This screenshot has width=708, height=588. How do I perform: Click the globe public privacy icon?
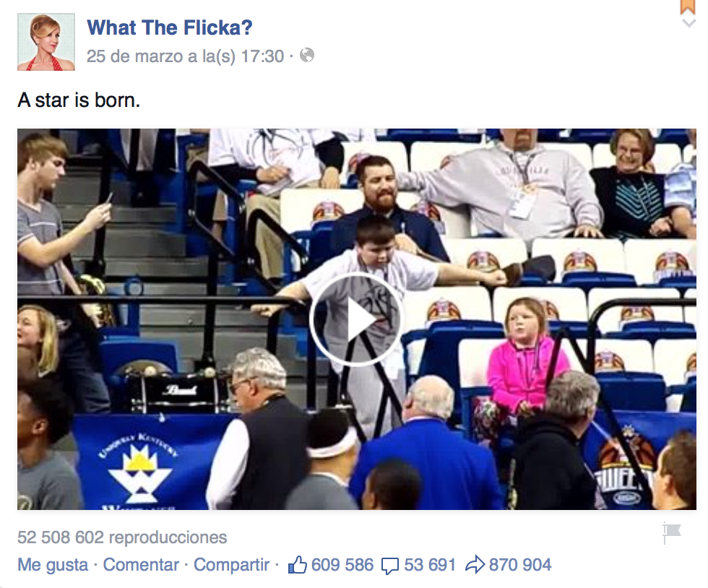[x=307, y=55]
